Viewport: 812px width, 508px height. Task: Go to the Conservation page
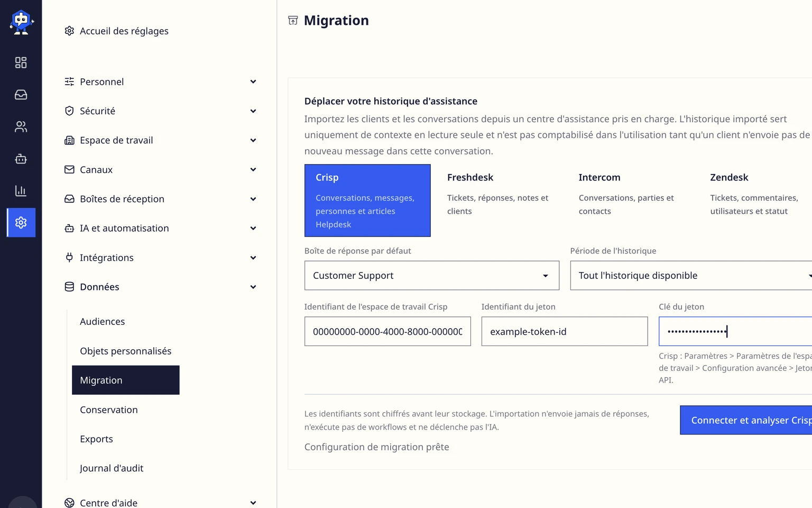[109, 410]
